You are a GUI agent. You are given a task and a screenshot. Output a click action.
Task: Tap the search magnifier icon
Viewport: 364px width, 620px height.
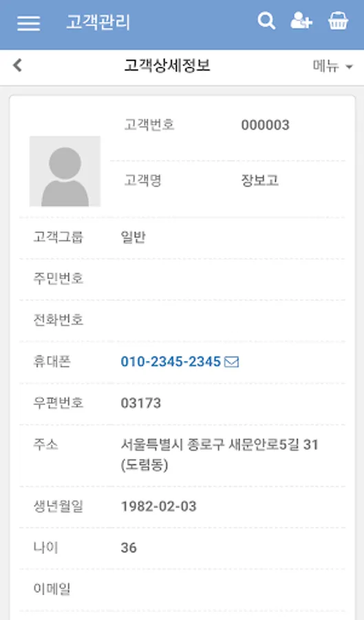click(x=266, y=21)
